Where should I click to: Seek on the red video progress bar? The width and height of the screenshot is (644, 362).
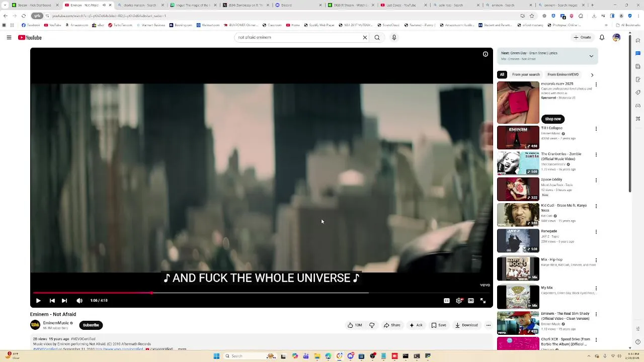(262, 292)
